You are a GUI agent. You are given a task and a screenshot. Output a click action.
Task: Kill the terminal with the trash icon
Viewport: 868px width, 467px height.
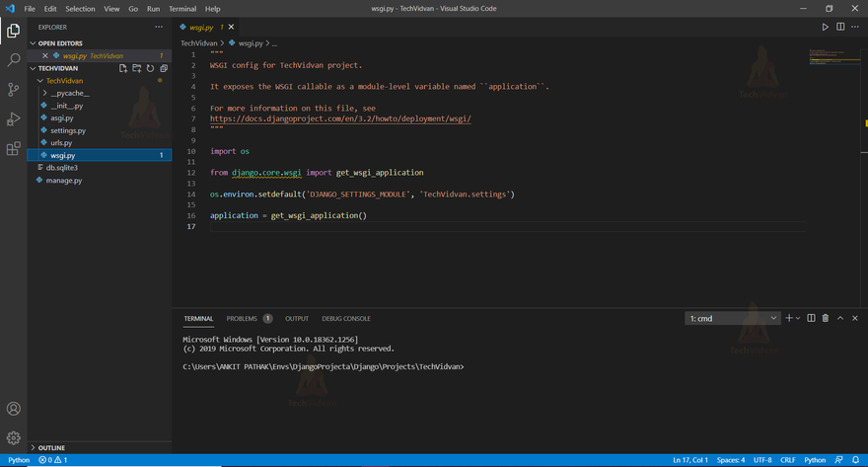(826, 318)
